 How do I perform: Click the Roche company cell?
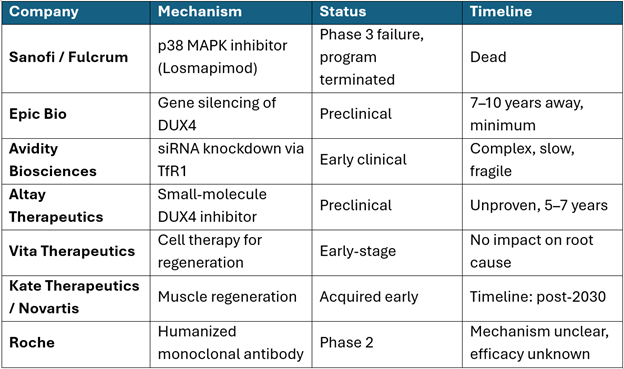pos(76,344)
